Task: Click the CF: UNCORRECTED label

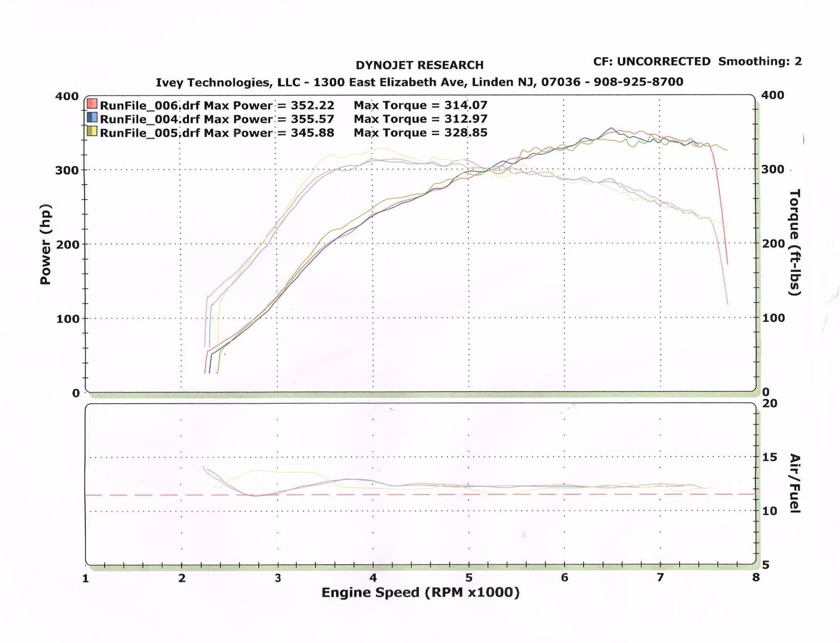Action: click(x=651, y=61)
